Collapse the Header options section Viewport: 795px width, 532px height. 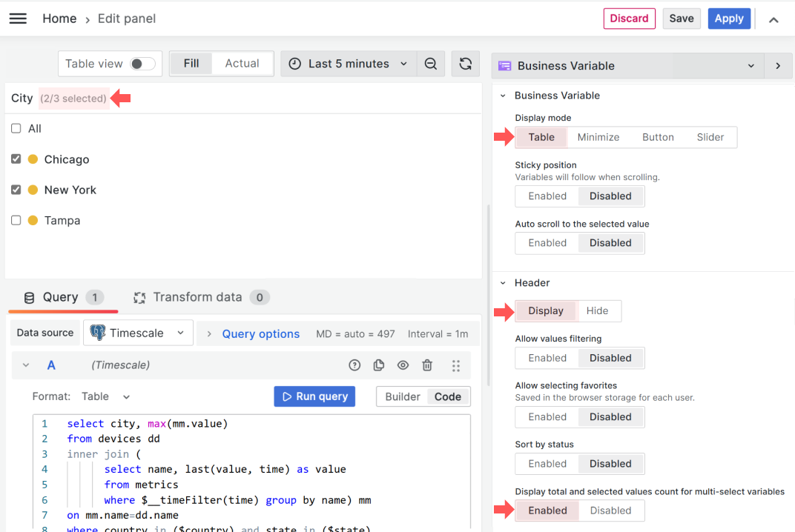point(503,283)
